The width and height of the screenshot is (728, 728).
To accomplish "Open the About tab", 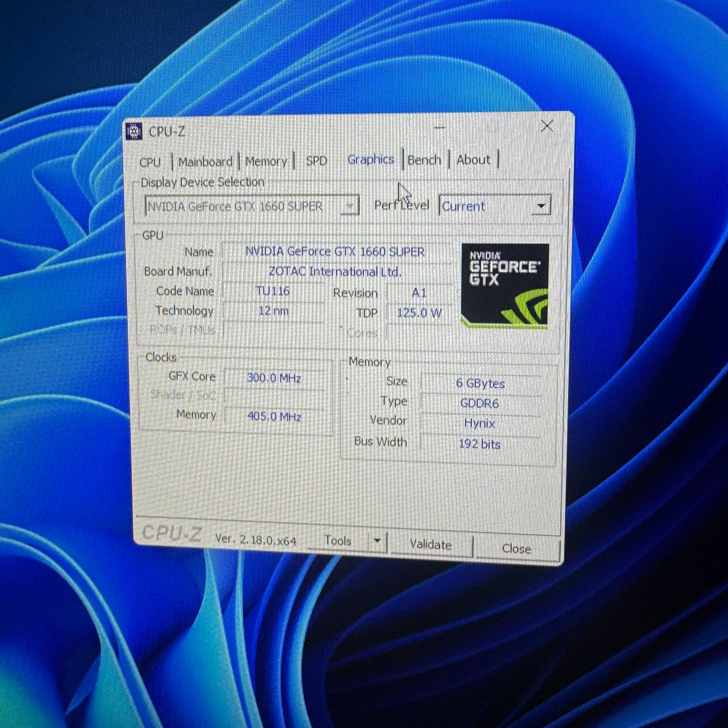I will point(473,160).
